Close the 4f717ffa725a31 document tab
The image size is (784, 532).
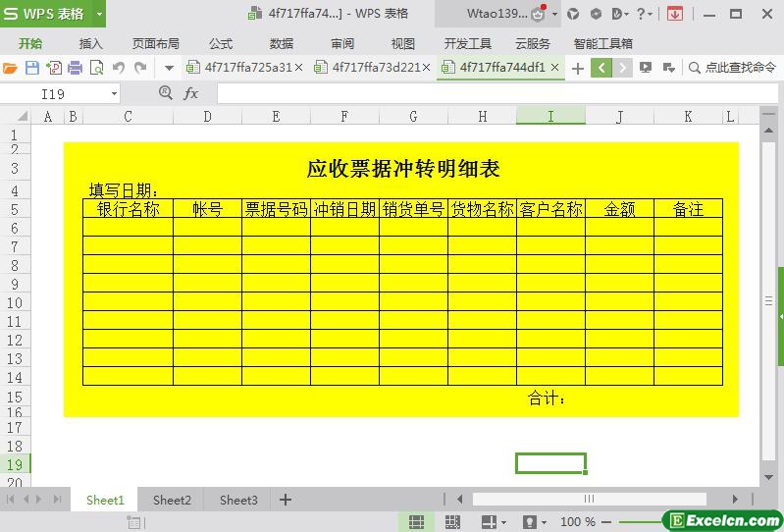[298, 67]
